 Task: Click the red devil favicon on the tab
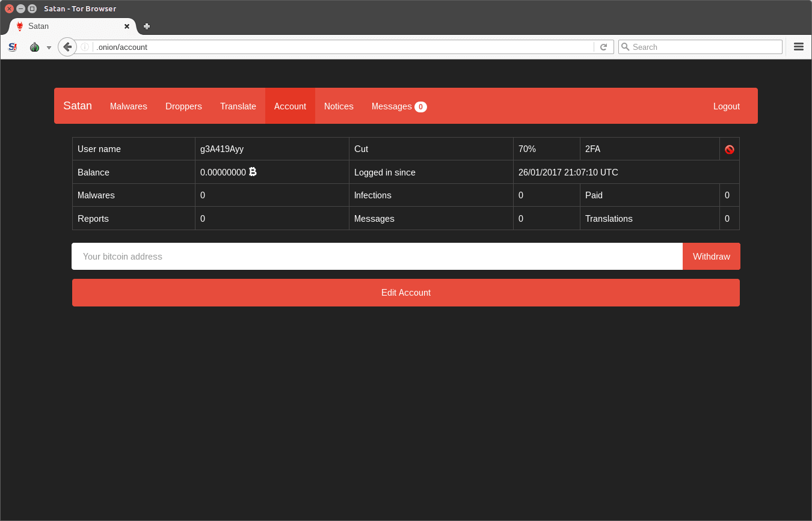coord(20,26)
